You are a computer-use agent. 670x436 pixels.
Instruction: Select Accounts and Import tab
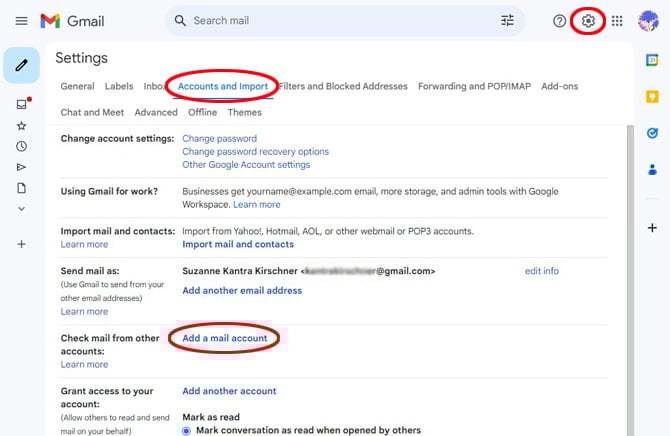pyautogui.click(x=223, y=86)
